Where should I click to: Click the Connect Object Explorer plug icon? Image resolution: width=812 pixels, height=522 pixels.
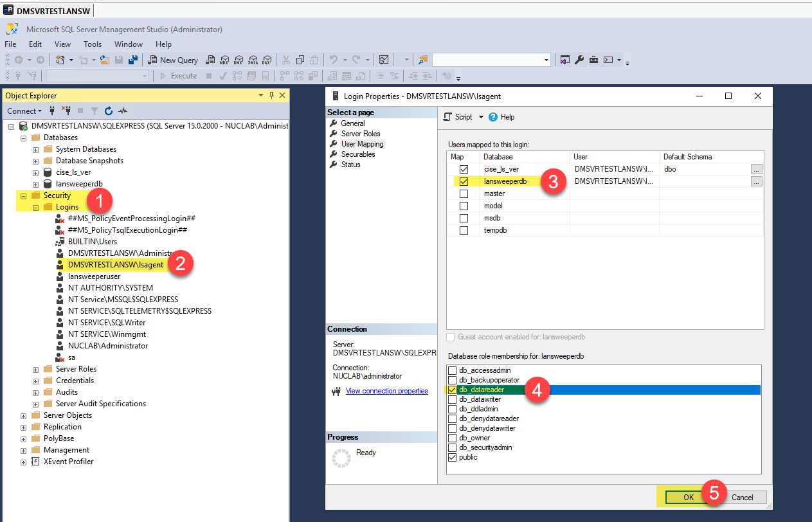coord(52,111)
